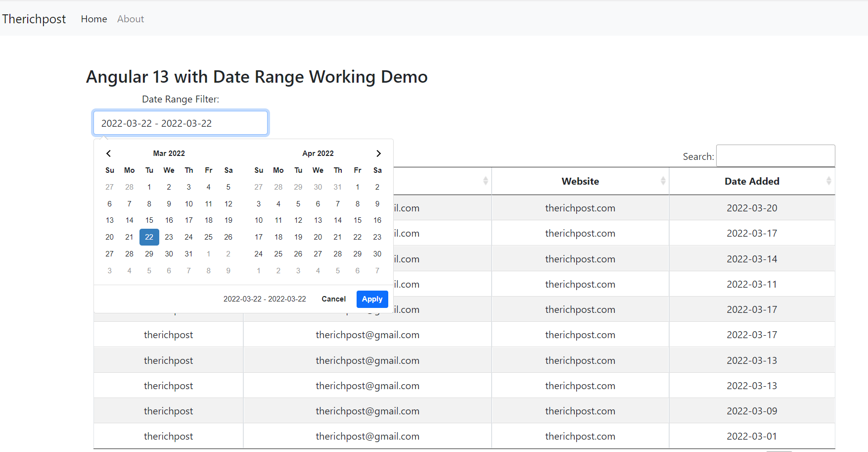Click the previous month chevron arrow
Image resolution: width=868 pixels, height=452 pixels.
tap(108, 153)
